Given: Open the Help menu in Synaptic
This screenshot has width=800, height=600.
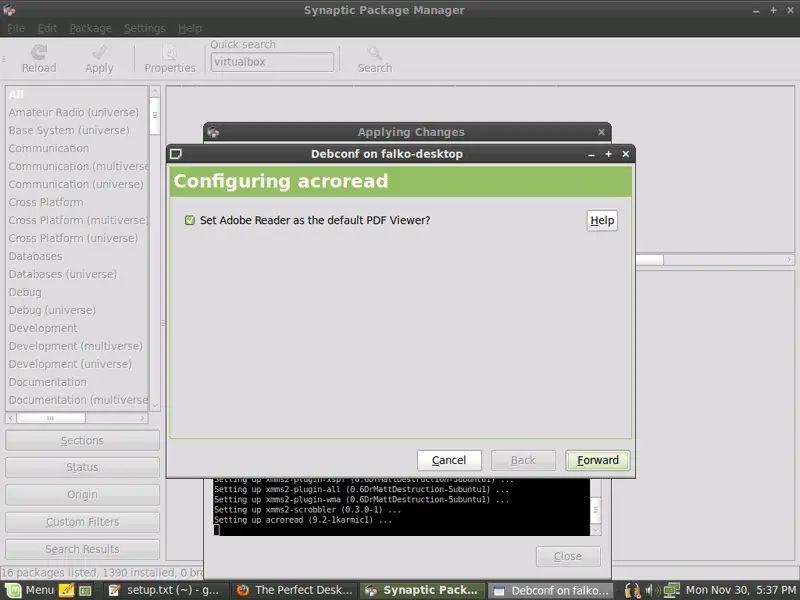Looking at the screenshot, I should (190, 29).
